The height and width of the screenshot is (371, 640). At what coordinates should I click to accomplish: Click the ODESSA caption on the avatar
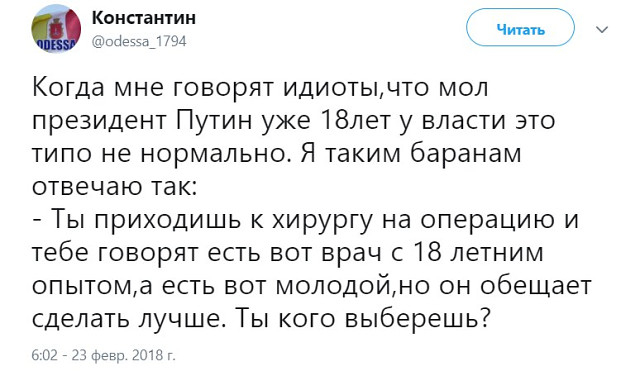[54, 46]
